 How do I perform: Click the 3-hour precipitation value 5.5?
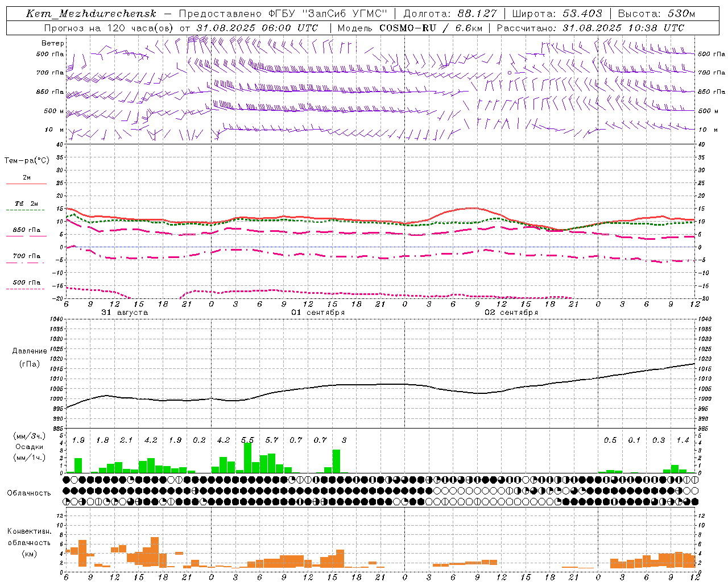[x=247, y=440]
